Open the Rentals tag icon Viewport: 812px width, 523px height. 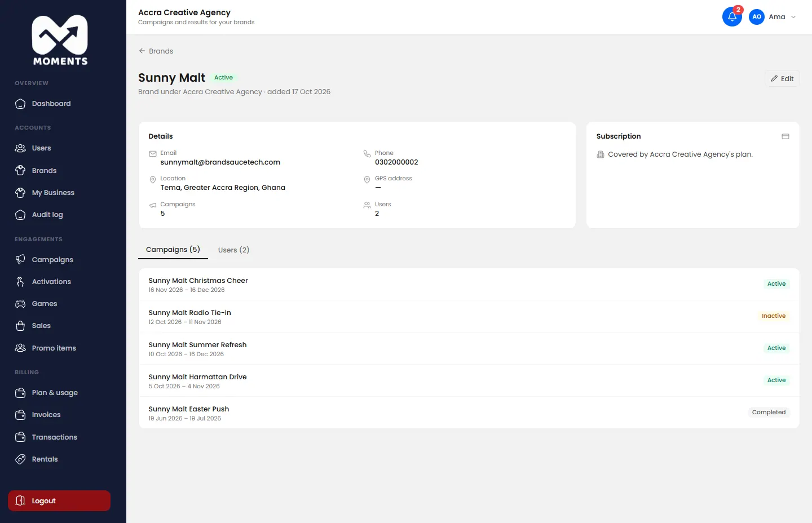click(20, 459)
